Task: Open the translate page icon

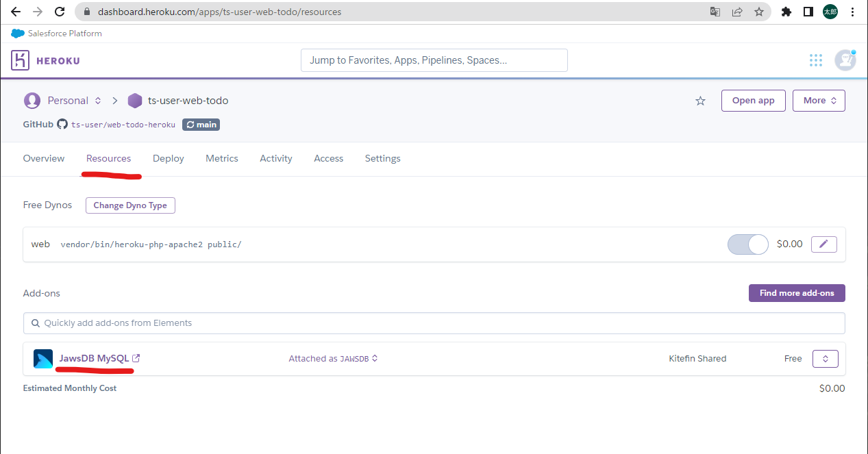Action: tap(715, 12)
